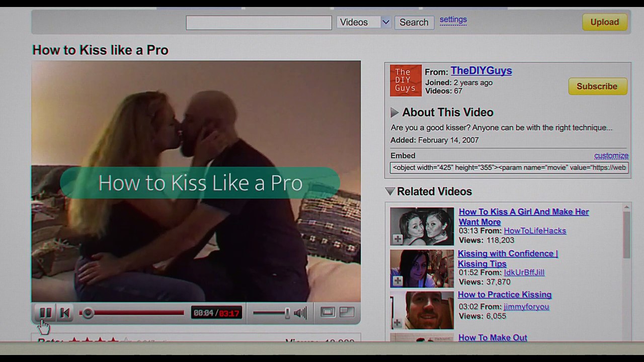644x362 pixels.
Task: Expand the About This Video section
Action: coord(395,113)
